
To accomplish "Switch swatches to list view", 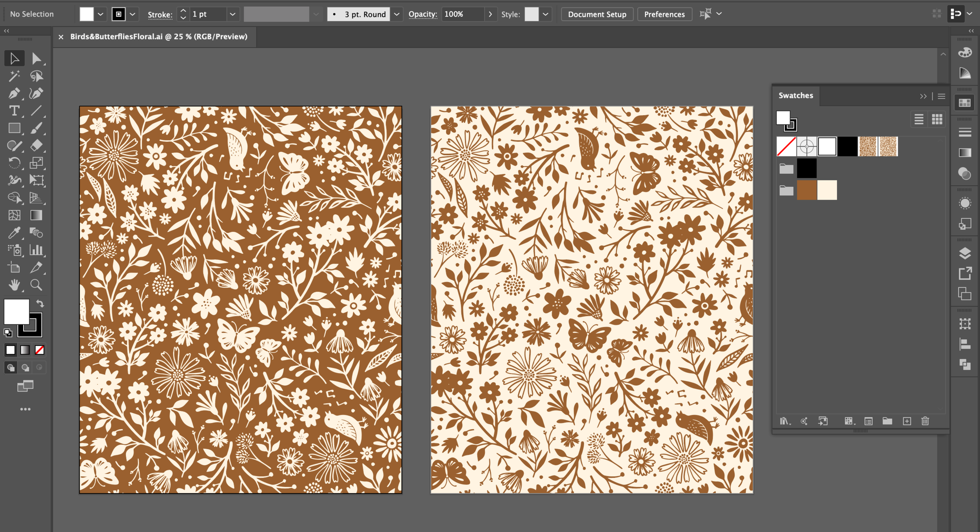I will pos(919,119).
